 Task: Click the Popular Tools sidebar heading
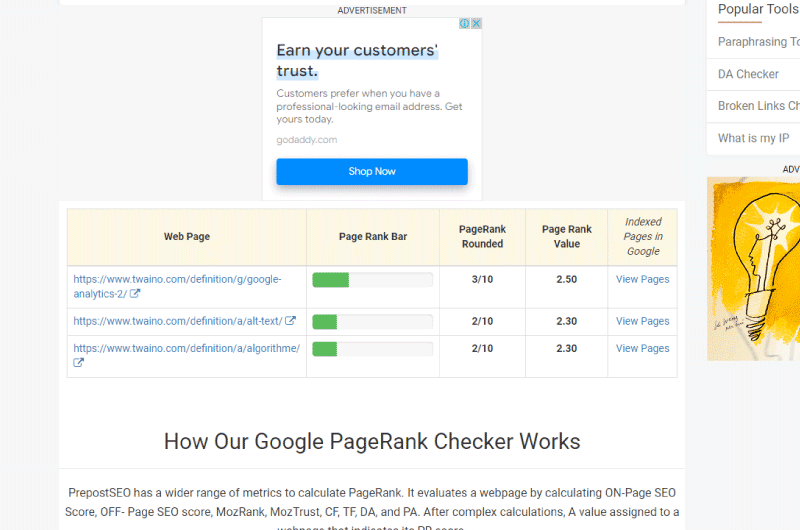click(x=759, y=9)
